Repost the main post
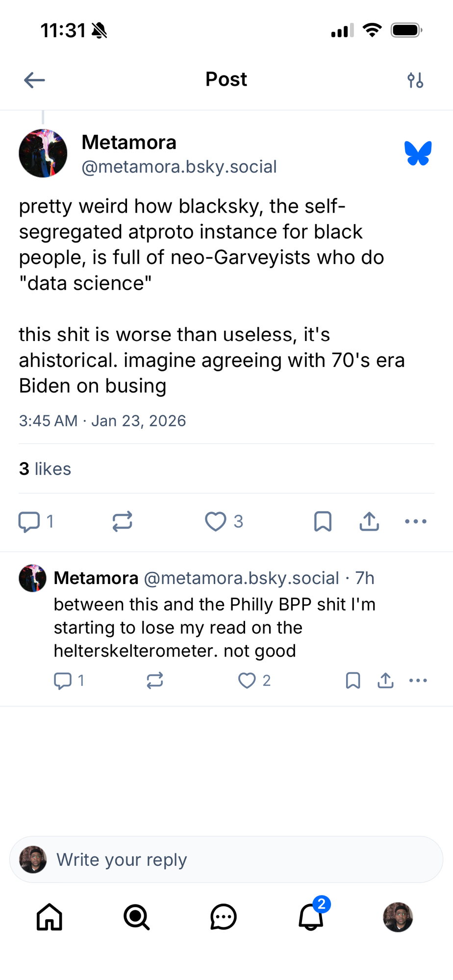Viewport: 453px width, 980px height. tap(122, 521)
